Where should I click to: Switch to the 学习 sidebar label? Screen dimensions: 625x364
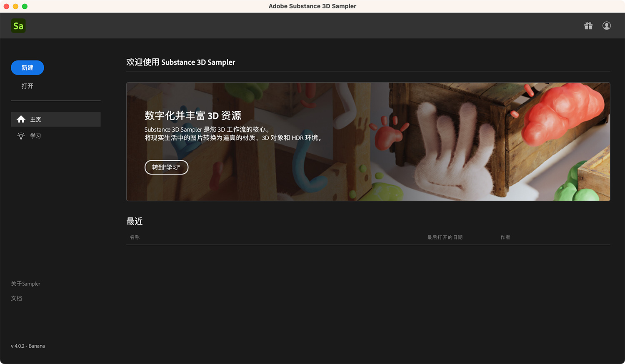pyautogui.click(x=35, y=136)
